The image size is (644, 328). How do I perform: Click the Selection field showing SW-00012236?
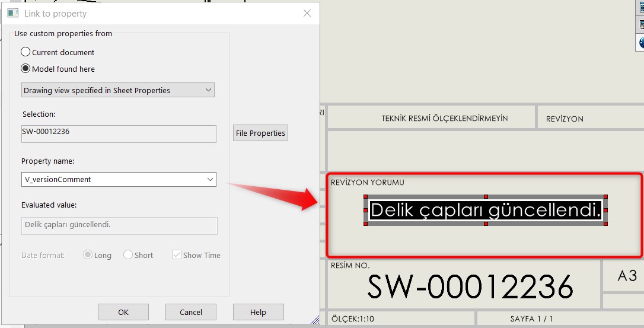tap(119, 134)
